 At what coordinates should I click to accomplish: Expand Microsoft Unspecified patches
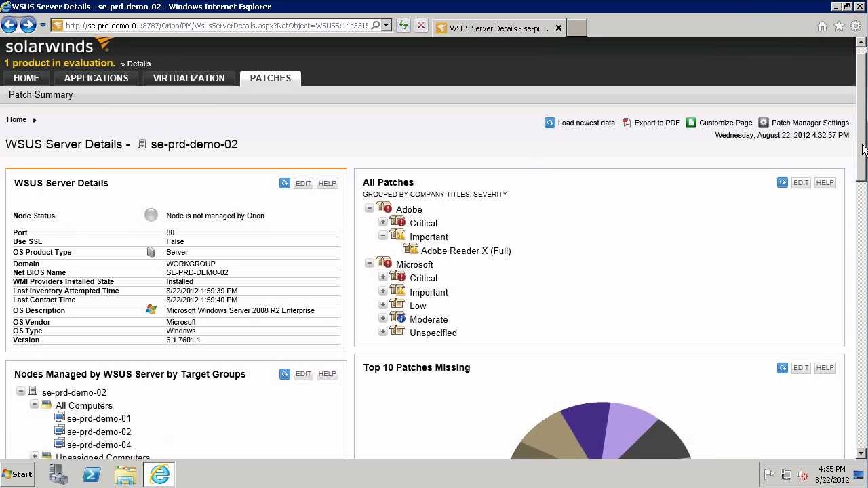click(x=383, y=332)
